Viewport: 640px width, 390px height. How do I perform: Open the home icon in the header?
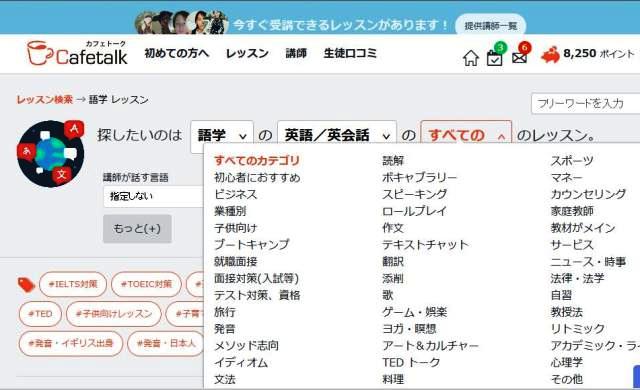(471, 58)
